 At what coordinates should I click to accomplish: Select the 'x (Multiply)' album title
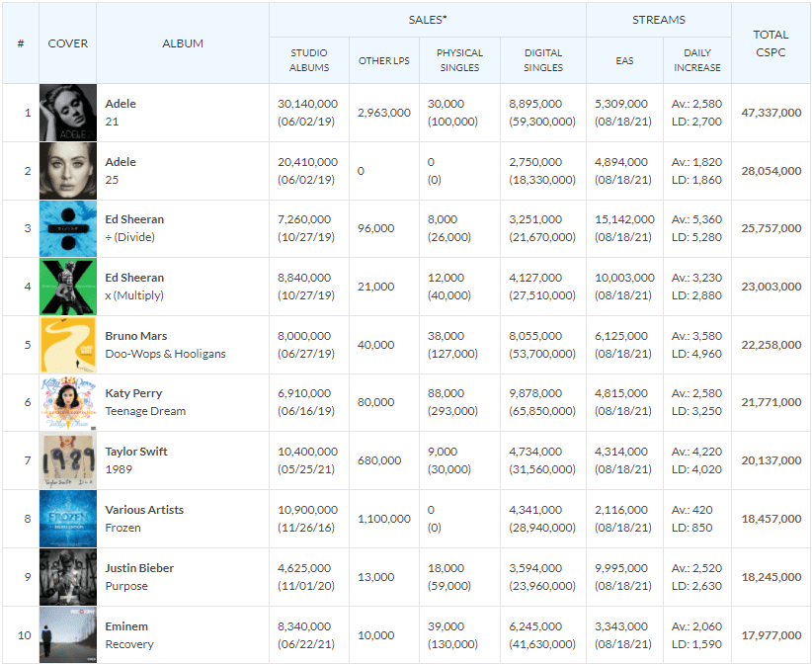click(x=134, y=295)
